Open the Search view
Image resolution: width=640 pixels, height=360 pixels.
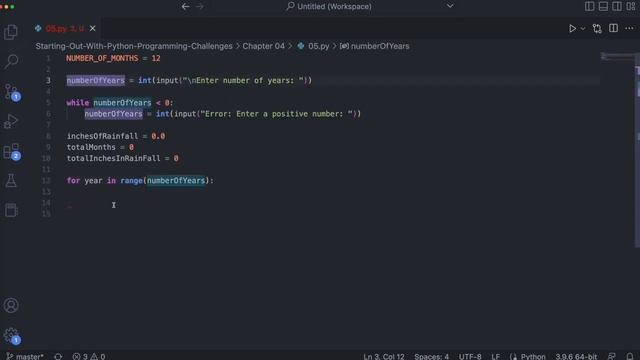[11, 61]
